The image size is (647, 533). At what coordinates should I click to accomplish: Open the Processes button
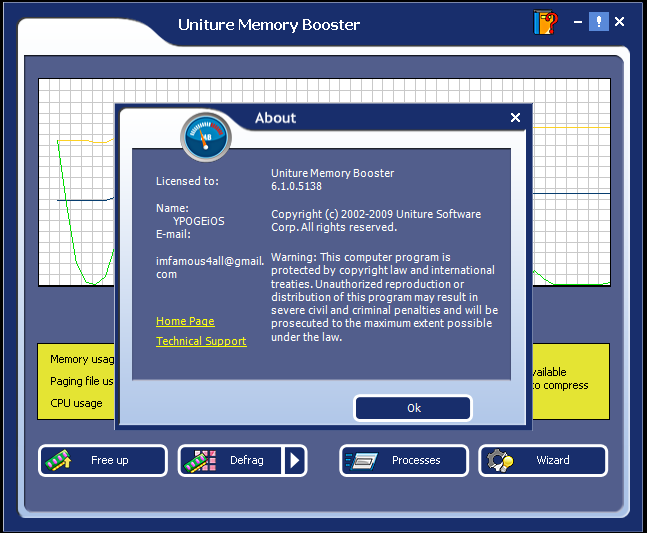tap(404, 460)
